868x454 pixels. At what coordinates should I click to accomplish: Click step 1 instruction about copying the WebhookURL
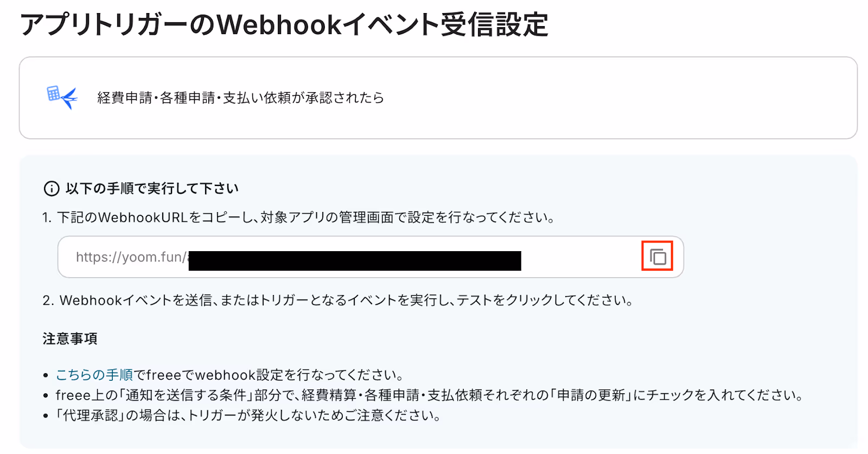[299, 218]
